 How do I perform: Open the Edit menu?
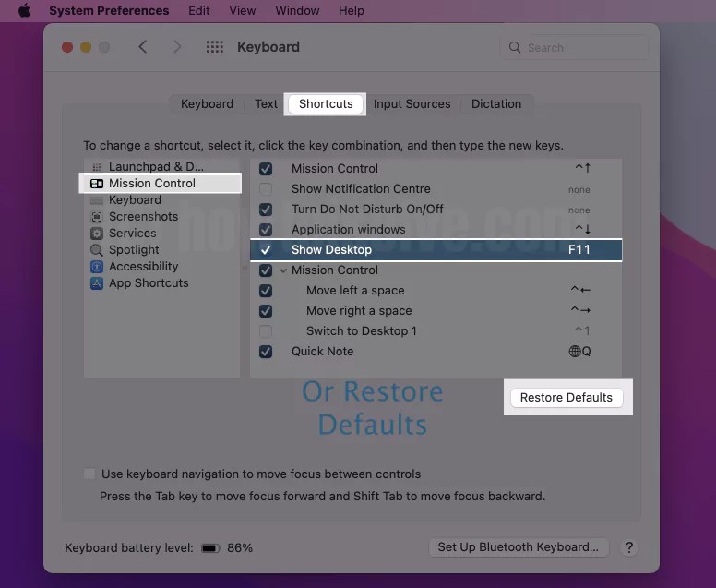click(199, 10)
